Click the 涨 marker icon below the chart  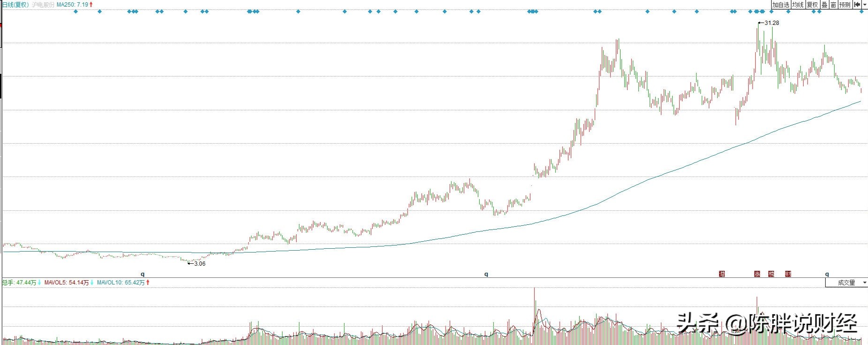pos(757,274)
